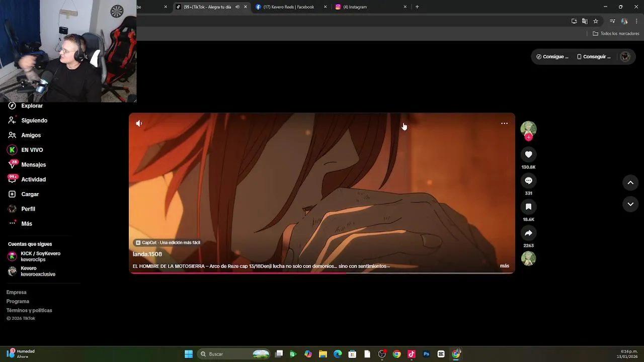Mute the TikTok video with speaker icon
This screenshot has height=362, width=644.
pyautogui.click(x=139, y=123)
